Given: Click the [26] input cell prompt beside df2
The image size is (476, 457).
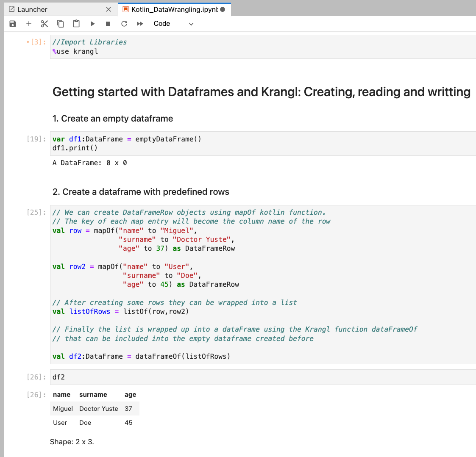Looking at the screenshot, I should 36,377.
